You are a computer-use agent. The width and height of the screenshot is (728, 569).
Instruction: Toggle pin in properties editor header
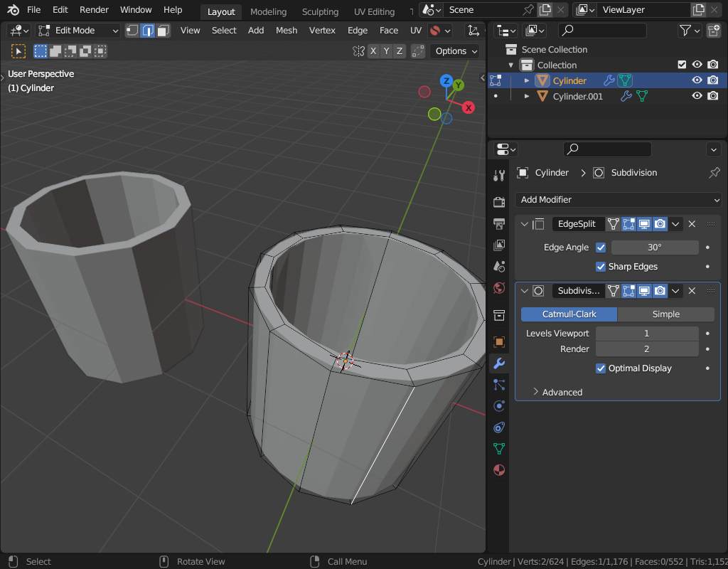click(x=714, y=173)
